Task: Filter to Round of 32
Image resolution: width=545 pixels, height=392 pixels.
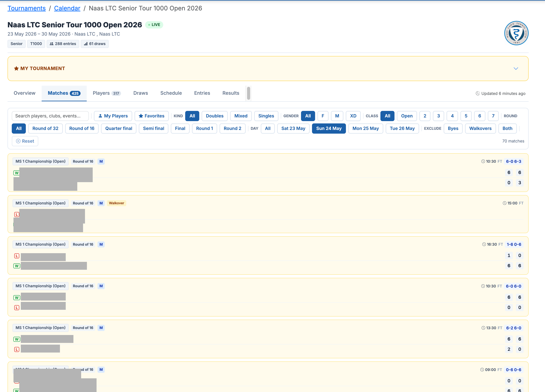Action: (x=45, y=128)
